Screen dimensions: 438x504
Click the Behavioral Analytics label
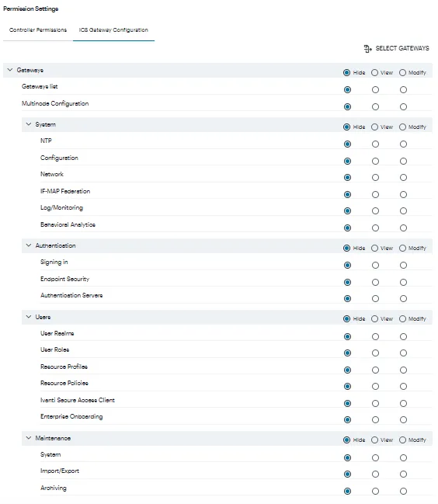pos(68,224)
